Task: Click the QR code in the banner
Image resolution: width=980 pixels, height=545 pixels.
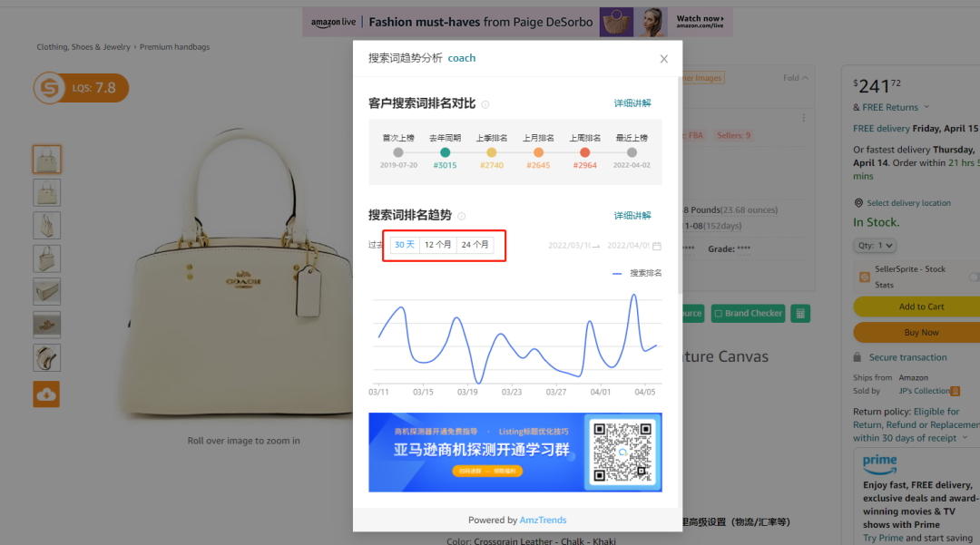Action: (622, 453)
